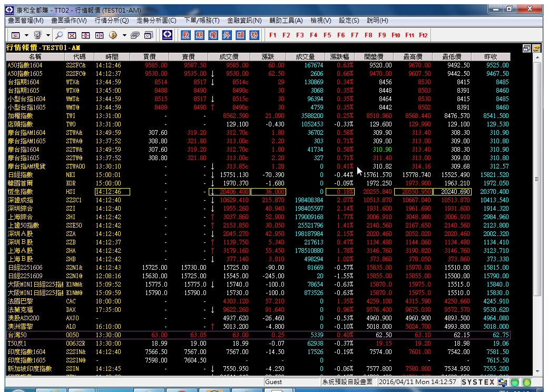The height and width of the screenshot is (392, 548).
Task: Click the folder sync icon in status bar
Action: pos(503,382)
